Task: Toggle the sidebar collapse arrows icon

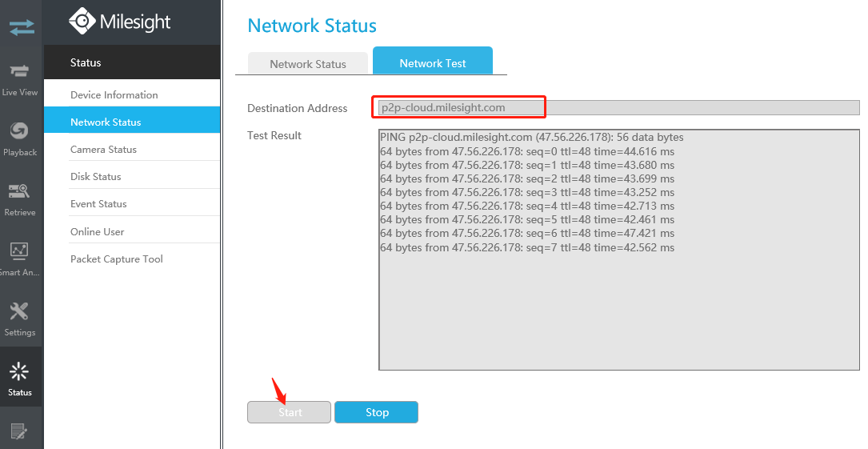Action: pos(22,27)
